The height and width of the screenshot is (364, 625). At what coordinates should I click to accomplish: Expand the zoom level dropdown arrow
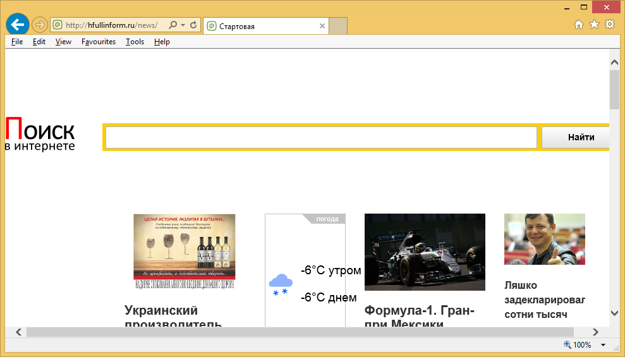point(603,345)
